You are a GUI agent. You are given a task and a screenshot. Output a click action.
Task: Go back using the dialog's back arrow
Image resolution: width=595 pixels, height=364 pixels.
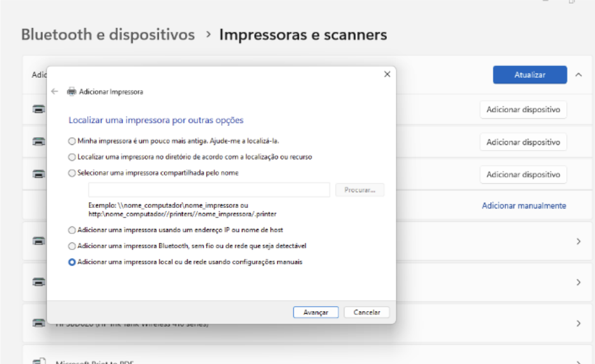55,91
